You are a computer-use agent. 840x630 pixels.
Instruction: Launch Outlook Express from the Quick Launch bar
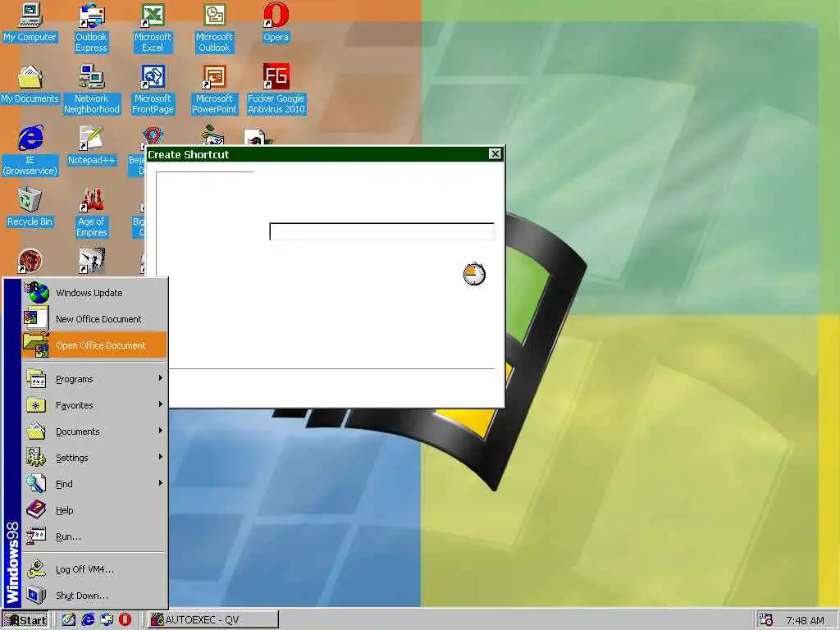(x=107, y=620)
